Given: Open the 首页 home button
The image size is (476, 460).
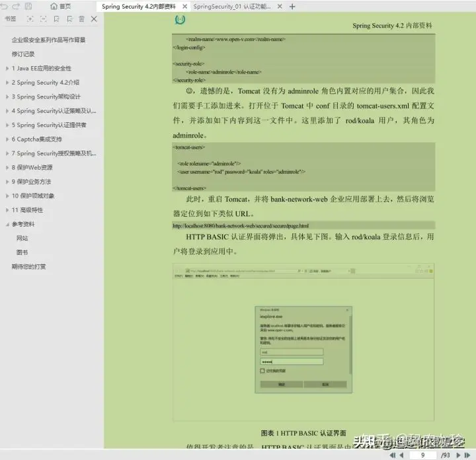Looking at the screenshot, I should pyautogui.click(x=60, y=6).
